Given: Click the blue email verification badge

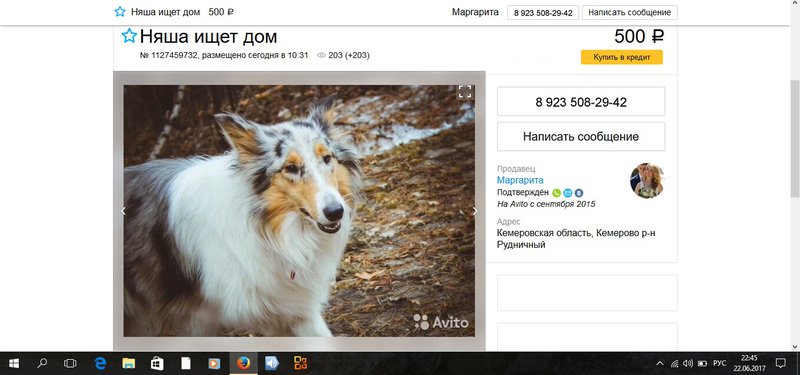Looking at the screenshot, I should (567, 193).
